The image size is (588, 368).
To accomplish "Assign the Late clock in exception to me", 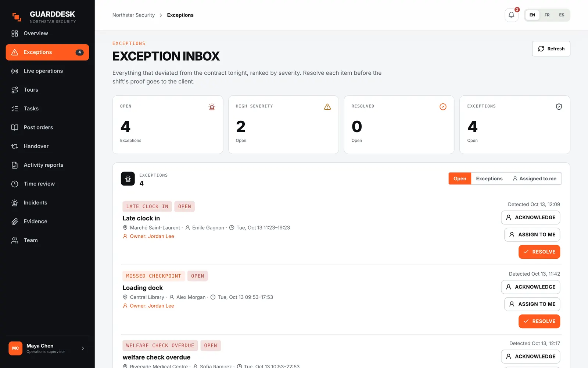I will click(x=532, y=235).
